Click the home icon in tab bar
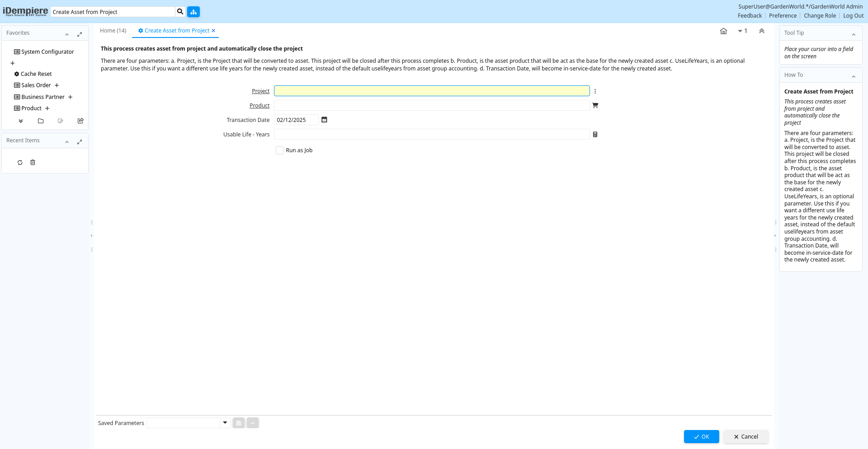The image size is (868, 449). [x=723, y=31]
